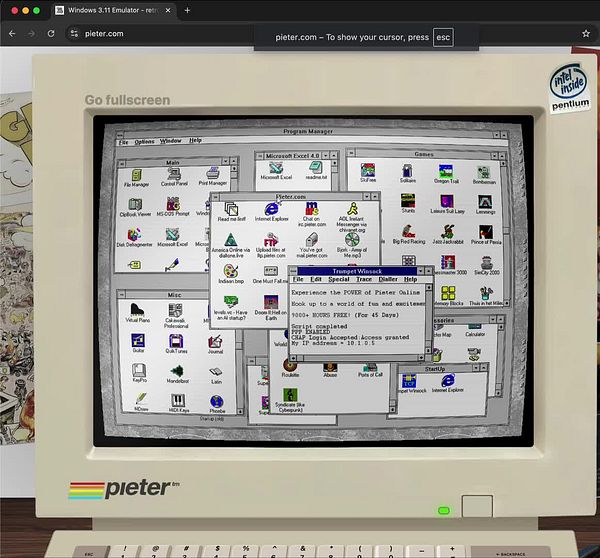600x558 pixels.
Task: Launch the Lemmings game icon
Action: coord(485,205)
